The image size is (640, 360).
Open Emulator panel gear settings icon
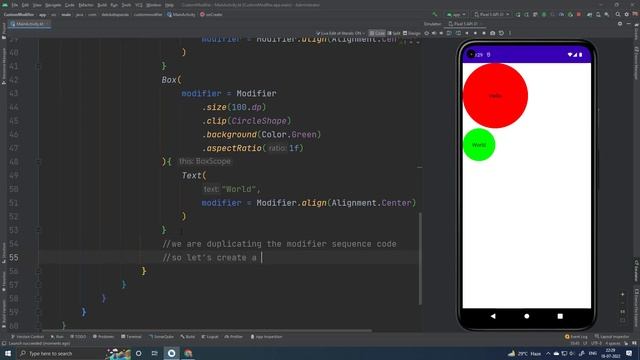pyautogui.click(x=620, y=24)
